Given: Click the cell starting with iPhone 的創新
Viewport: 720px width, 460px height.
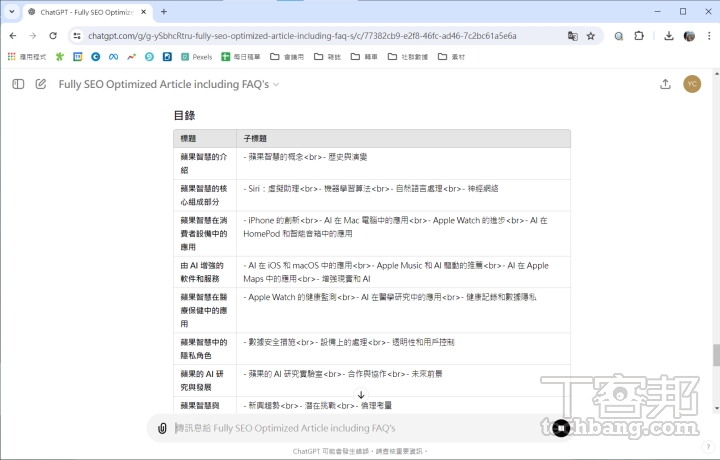Looking at the screenshot, I should 403,234.
